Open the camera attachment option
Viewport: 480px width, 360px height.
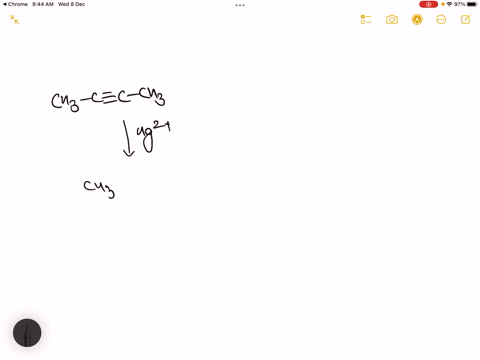point(392,20)
